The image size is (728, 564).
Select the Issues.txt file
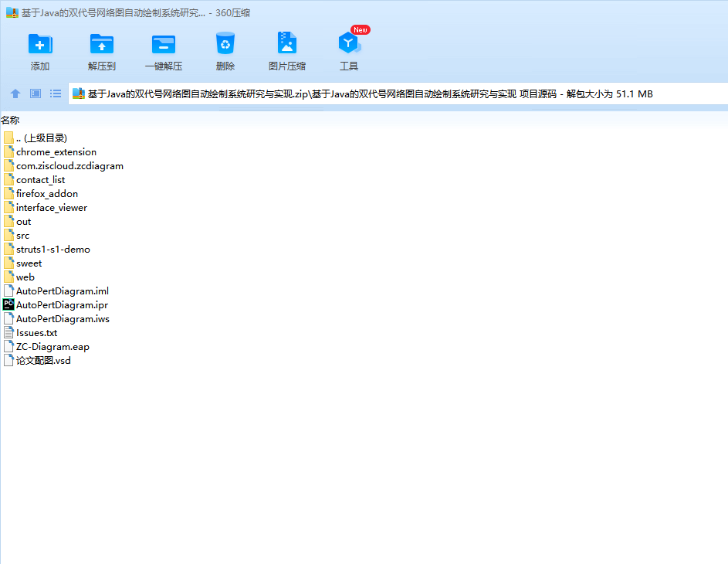coord(30,333)
